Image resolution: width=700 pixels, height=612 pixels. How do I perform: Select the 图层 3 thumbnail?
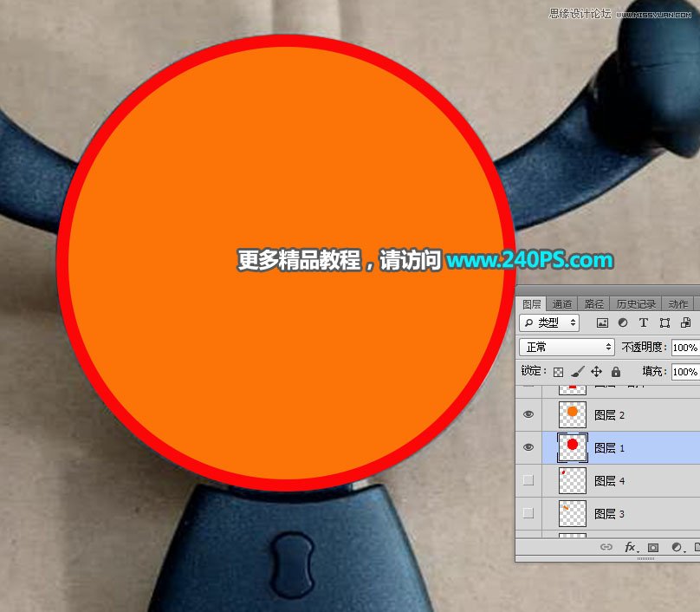point(573,513)
